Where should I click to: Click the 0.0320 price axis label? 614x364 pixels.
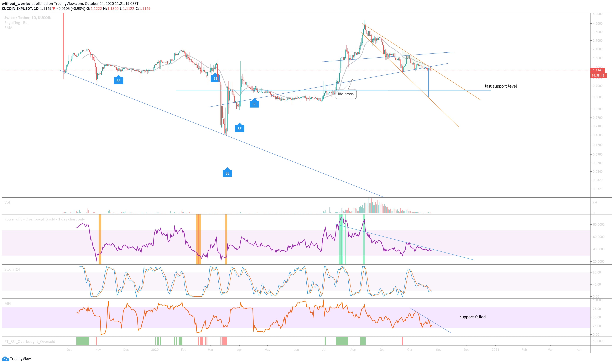coord(598,189)
